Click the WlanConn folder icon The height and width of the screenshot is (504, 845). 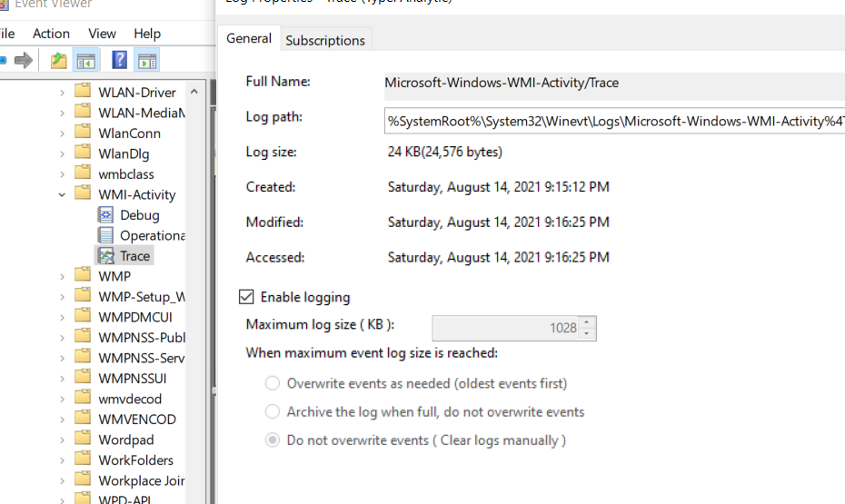pos(83,132)
